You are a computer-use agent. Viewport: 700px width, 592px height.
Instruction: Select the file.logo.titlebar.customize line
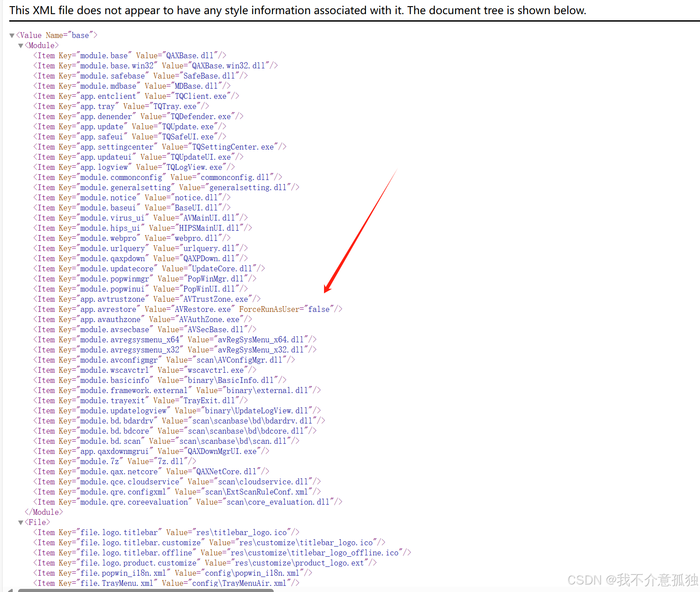209,543
